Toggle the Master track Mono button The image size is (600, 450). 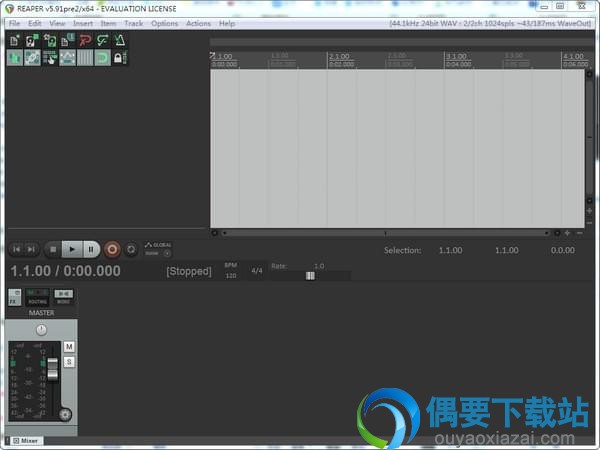pyautogui.click(x=64, y=297)
